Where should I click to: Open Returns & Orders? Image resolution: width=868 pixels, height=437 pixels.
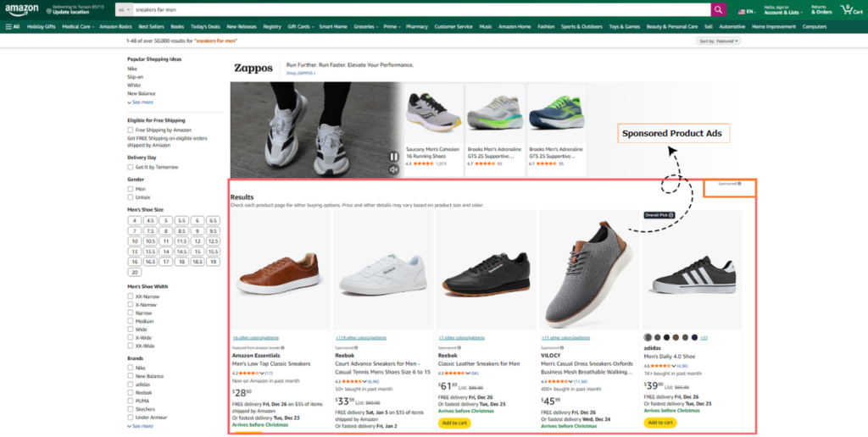tap(821, 10)
